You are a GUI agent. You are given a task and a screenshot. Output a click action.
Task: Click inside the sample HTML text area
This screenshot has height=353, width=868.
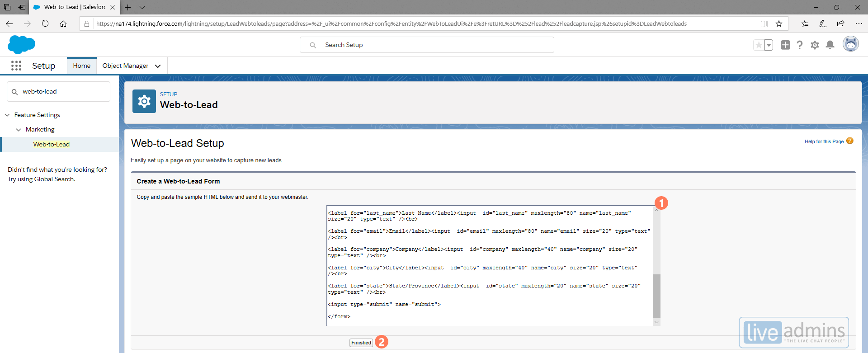tap(490, 266)
